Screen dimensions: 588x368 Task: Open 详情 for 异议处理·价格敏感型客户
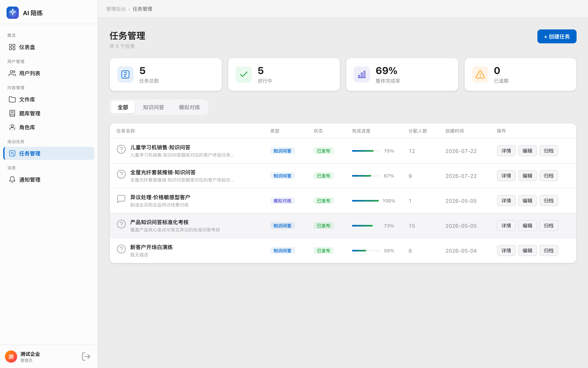[506, 201]
